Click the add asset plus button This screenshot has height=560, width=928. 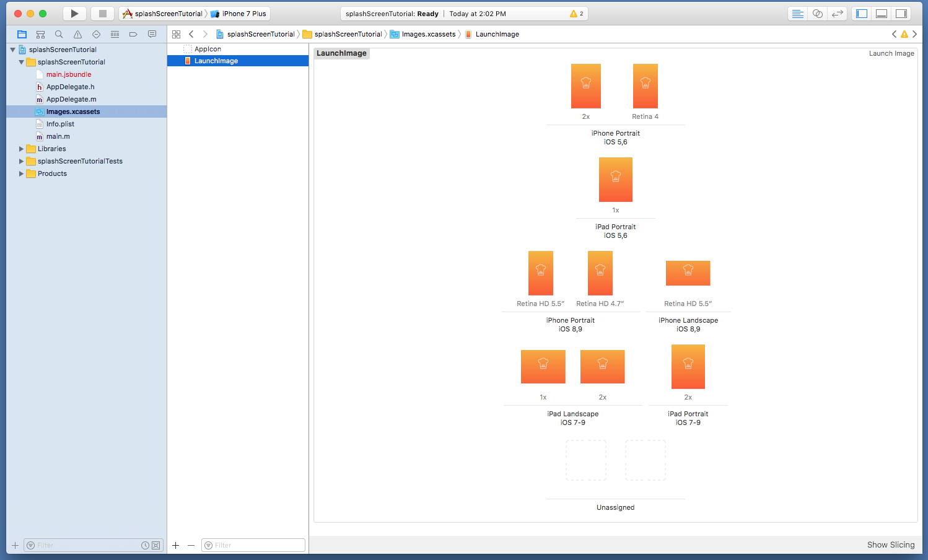point(176,545)
